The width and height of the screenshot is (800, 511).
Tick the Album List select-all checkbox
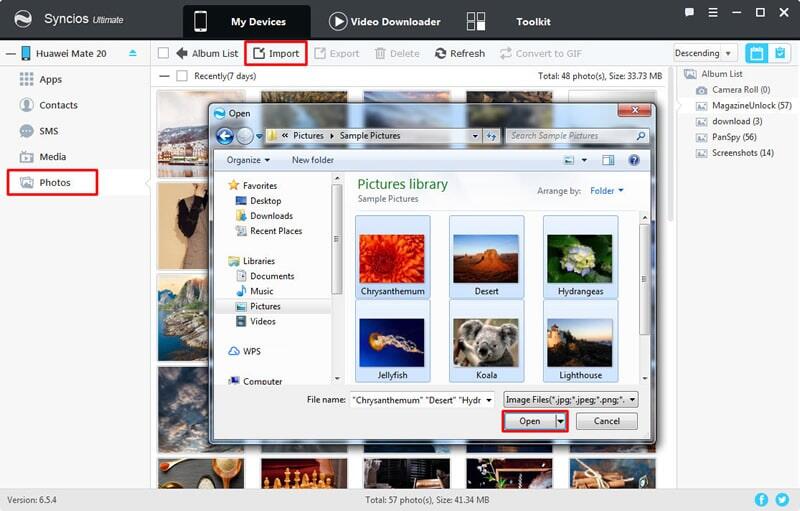164,53
